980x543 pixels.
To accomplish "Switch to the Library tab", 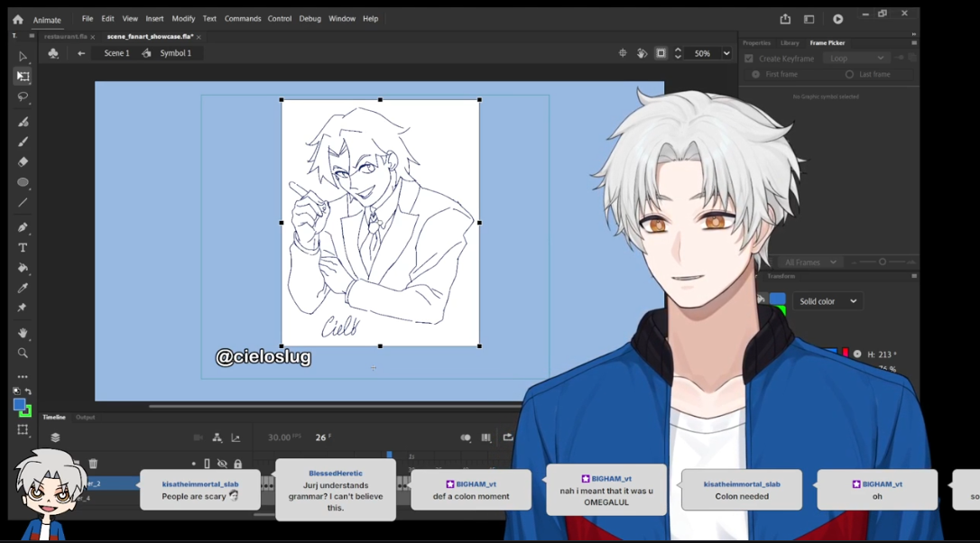I will (x=790, y=43).
